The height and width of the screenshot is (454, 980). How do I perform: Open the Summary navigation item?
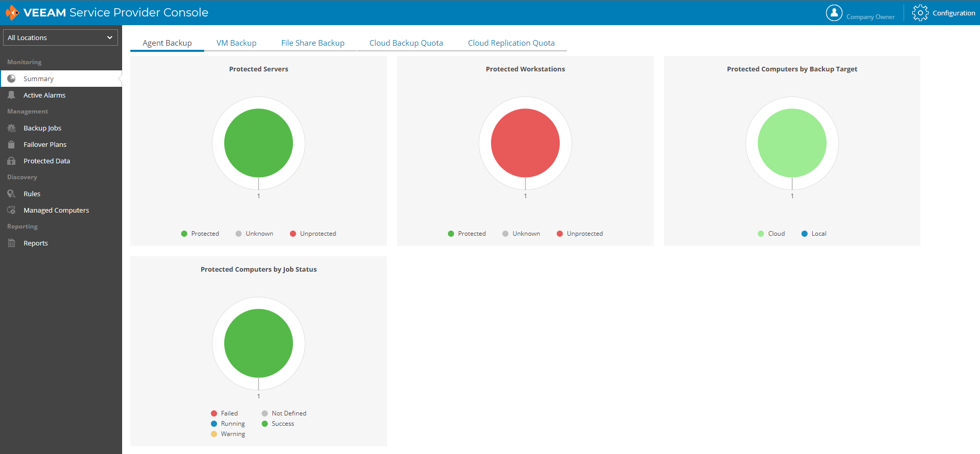61,79
